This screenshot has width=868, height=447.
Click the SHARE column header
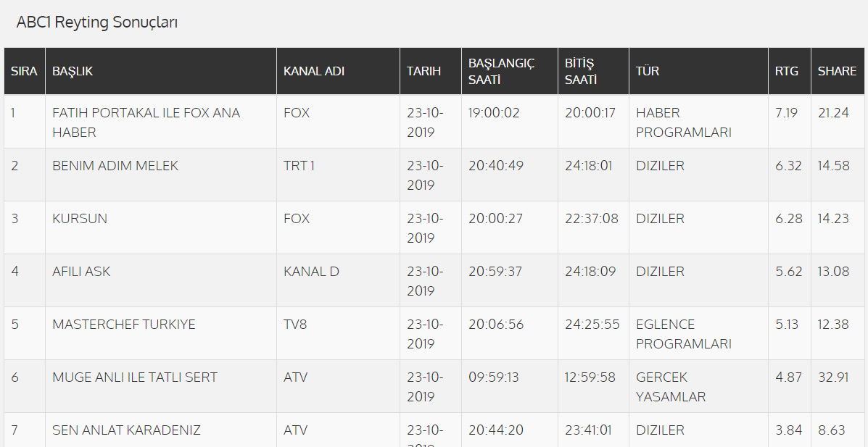837,71
